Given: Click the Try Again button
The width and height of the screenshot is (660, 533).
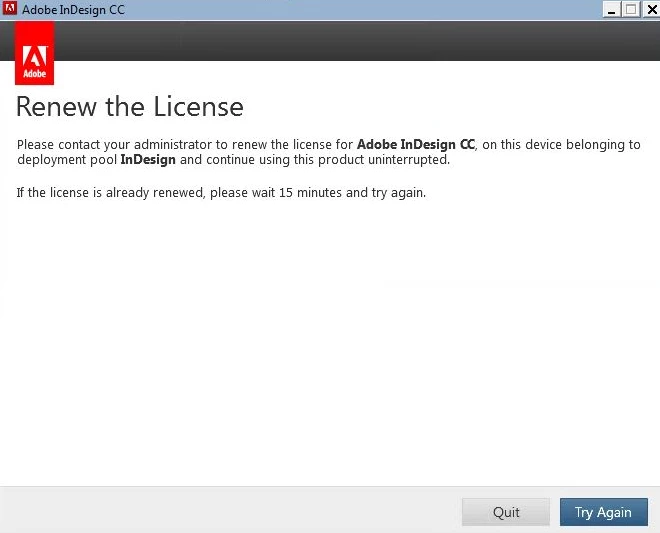Looking at the screenshot, I should point(604,512).
